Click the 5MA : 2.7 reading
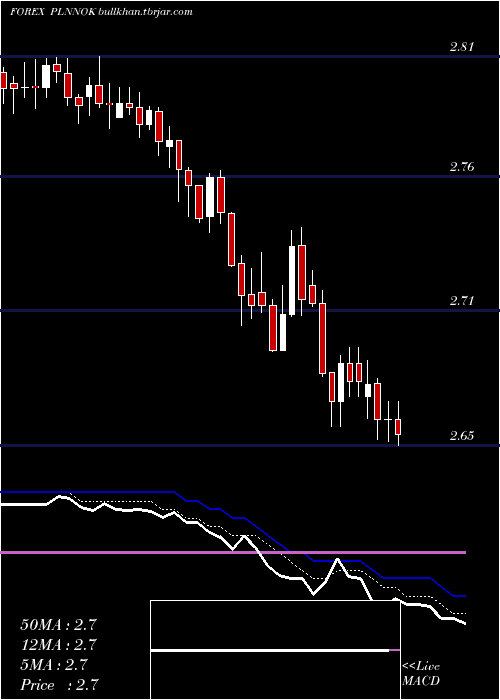 click(x=54, y=665)
